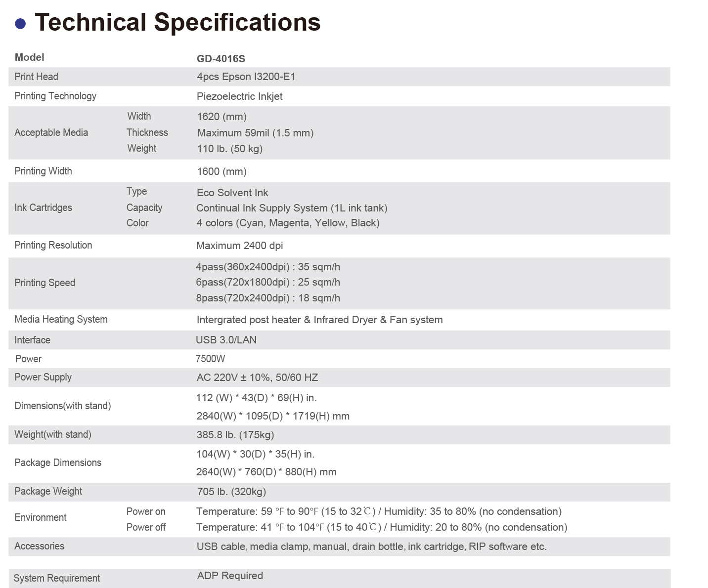Click the 6pass printing speed line
This screenshot has width=708, height=588.
coord(267,282)
